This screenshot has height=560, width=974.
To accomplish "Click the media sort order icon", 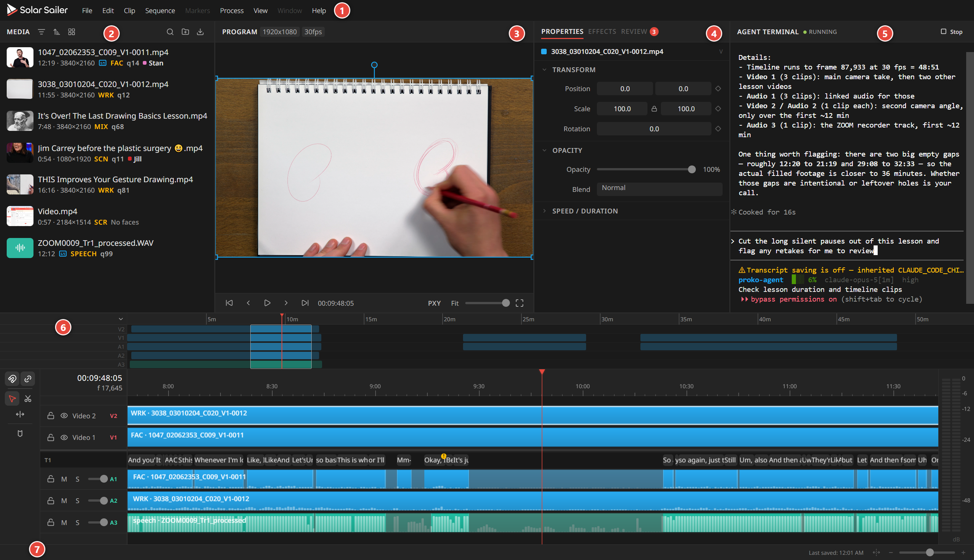I will click(57, 32).
